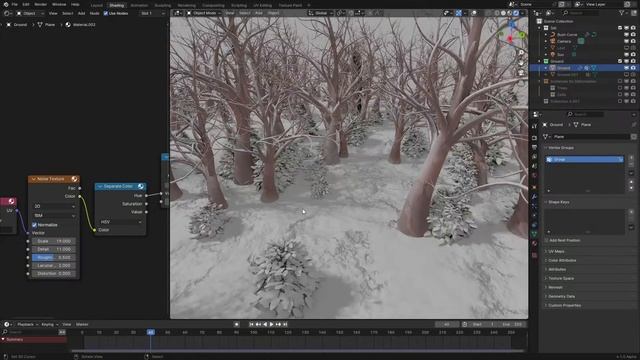Viewport: 640px width, 360px height.
Task: Open the Keying menu in timeline
Action: pyautogui.click(x=49, y=324)
